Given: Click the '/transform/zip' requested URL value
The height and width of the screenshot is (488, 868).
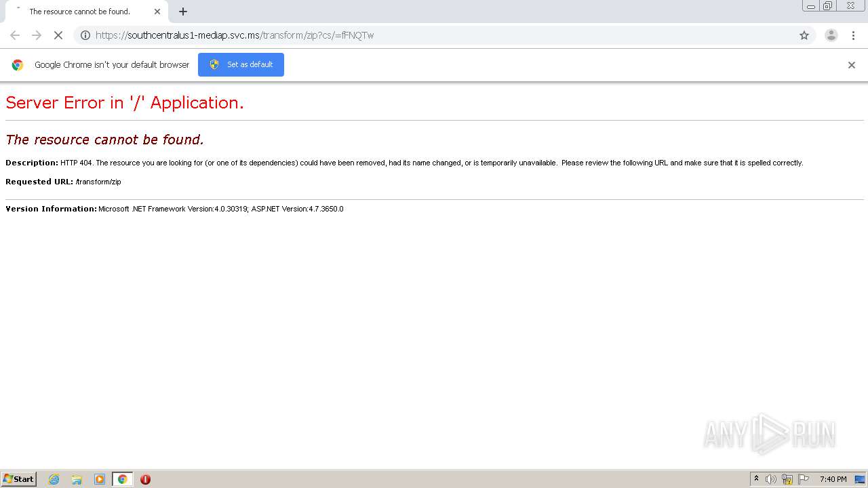Looking at the screenshot, I should point(98,182).
